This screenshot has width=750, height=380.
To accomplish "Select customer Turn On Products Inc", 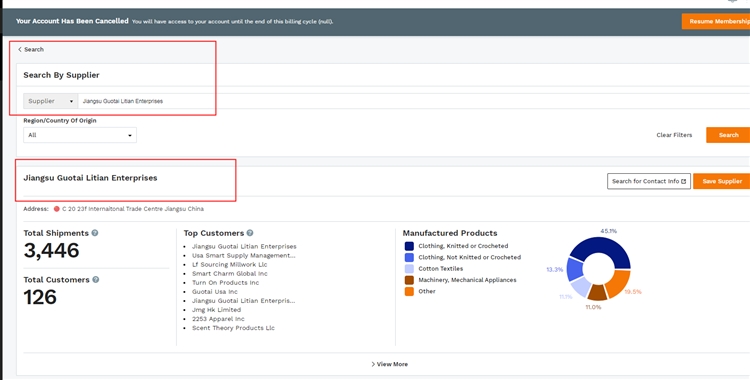I will click(x=225, y=282).
